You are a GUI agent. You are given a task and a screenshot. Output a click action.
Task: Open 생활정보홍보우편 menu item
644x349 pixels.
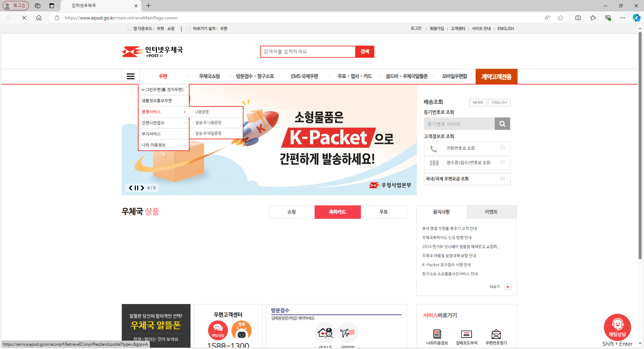(x=164, y=101)
